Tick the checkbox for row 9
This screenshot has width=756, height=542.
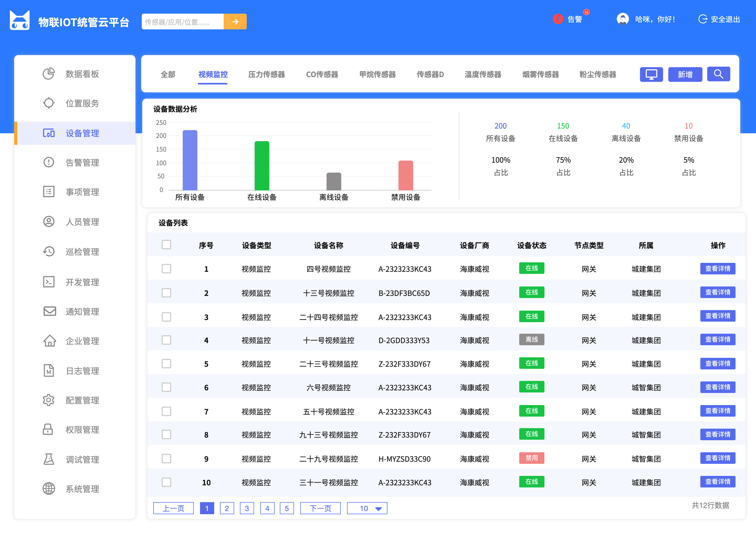[x=166, y=459]
